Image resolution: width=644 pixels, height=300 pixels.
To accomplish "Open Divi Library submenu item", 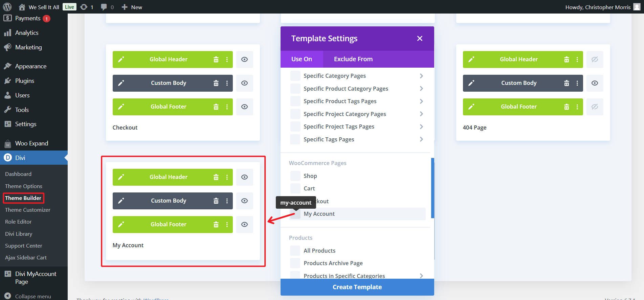I will (x=19, y=234).
